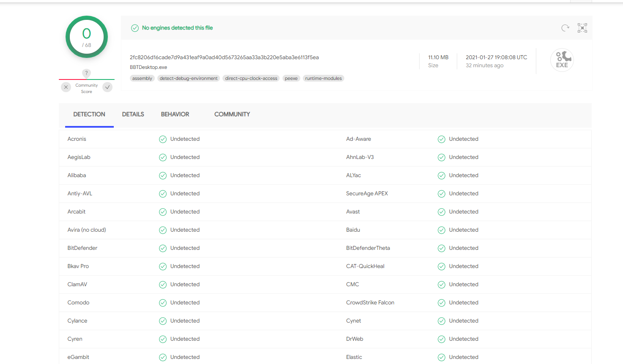
Task: Click the '2021-01-27 19:08:08 UTC' timestamp
Action: 497,57
